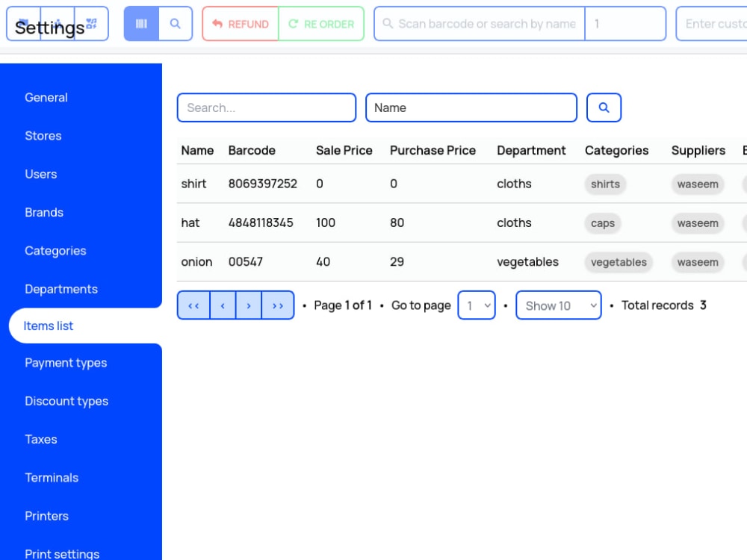Viewport: 747px width, 560px height.
Task: Select the hat item name
Action: pyautogui.click(x=190, y=223)
